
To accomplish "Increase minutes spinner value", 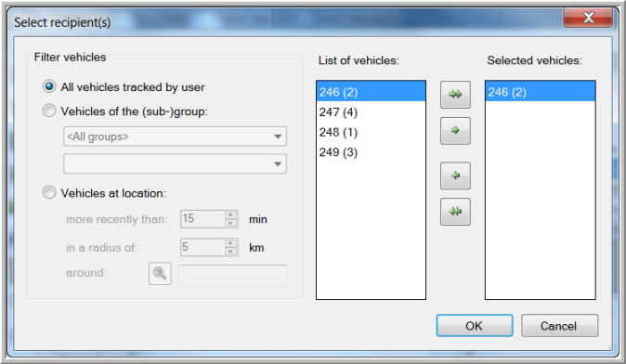I will [x=230, y=214].
